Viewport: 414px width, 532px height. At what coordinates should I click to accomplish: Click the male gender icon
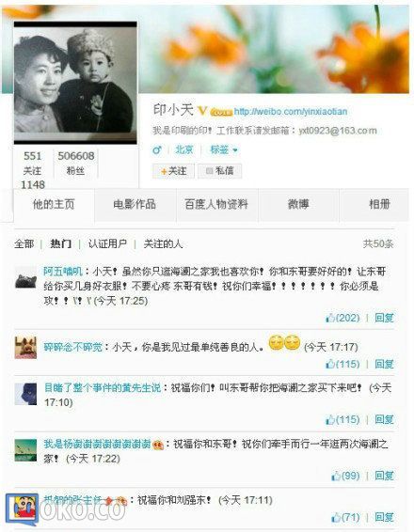[157, 149]
